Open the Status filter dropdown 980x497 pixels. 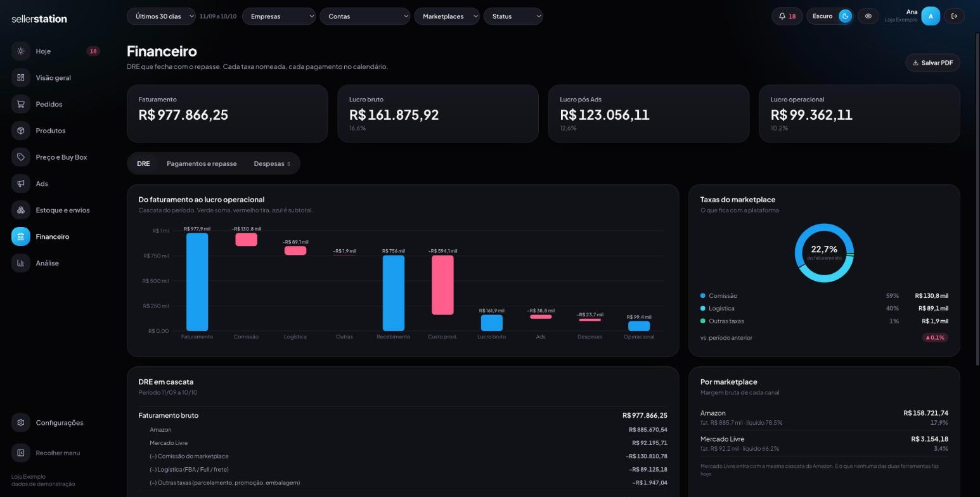pyautogui.click(x=513, y=16)
